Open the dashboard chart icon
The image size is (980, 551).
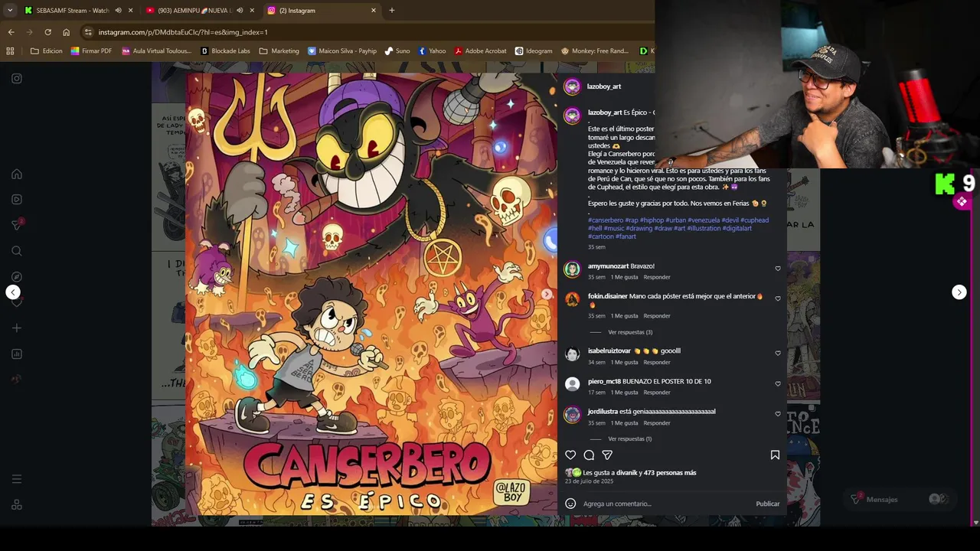pos(16,354)
